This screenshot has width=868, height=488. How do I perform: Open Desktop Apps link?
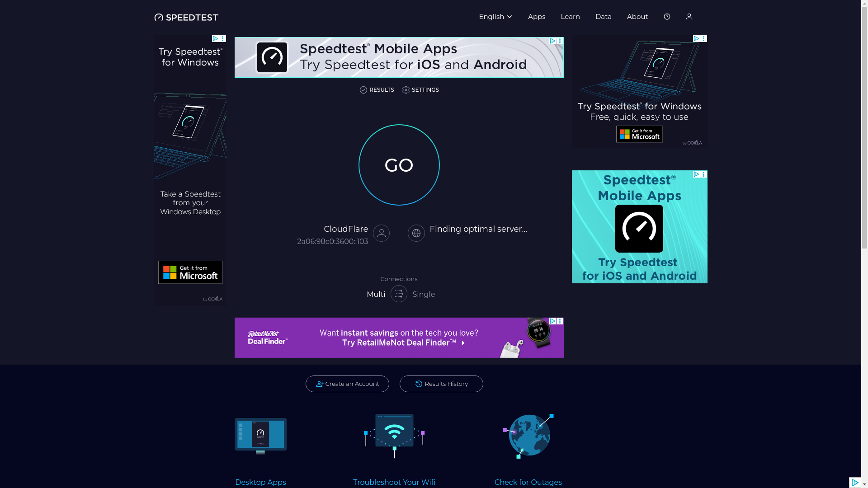(x=260, y=483)
